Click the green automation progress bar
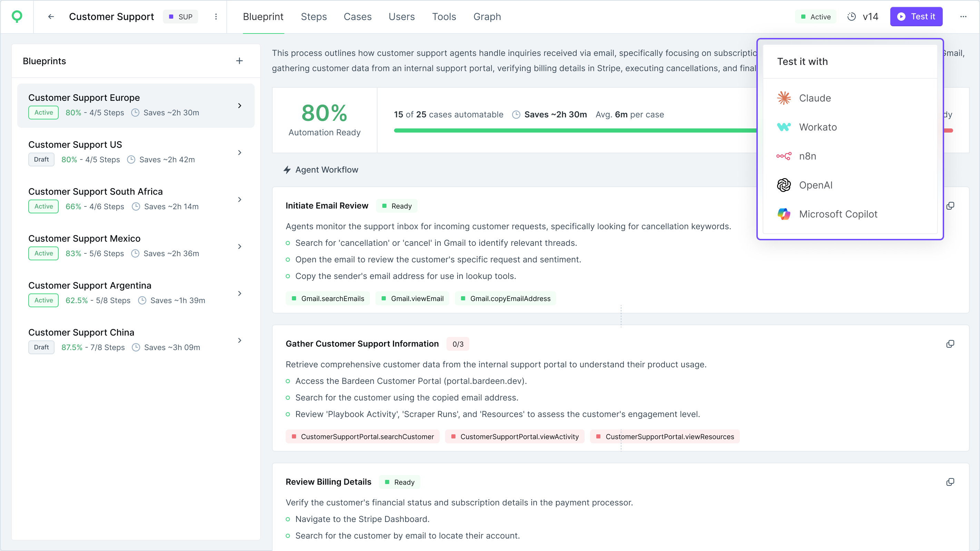 [571, 130]
